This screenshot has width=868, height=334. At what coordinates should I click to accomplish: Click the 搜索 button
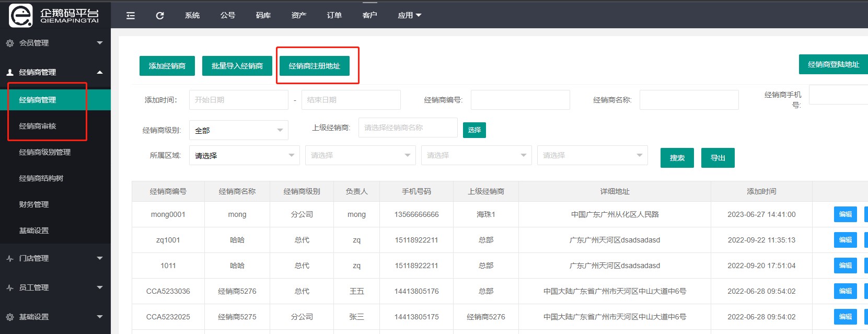pyautogui.click(x=677, y=158)
